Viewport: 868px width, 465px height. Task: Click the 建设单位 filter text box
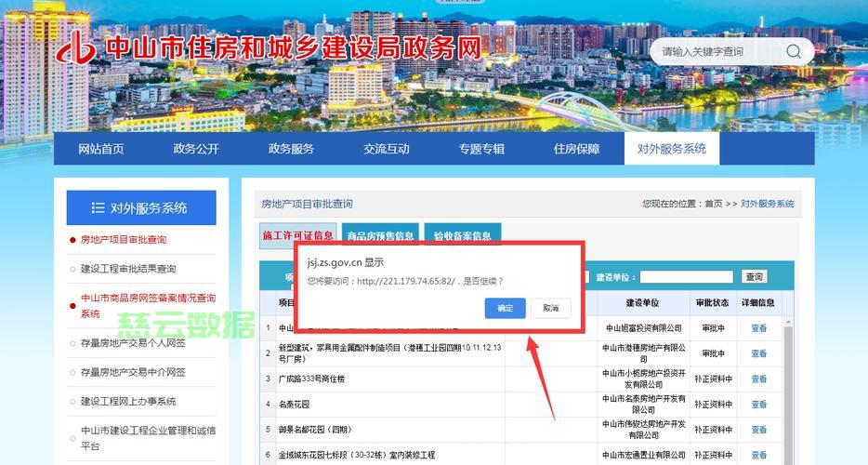[686, 277]
